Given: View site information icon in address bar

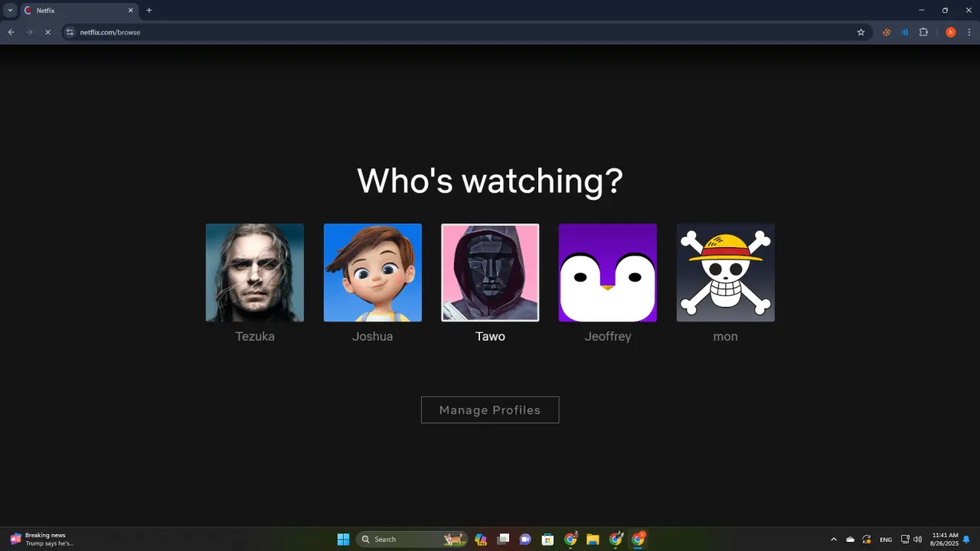Looking at the screenshot, I should pos(70,32).
